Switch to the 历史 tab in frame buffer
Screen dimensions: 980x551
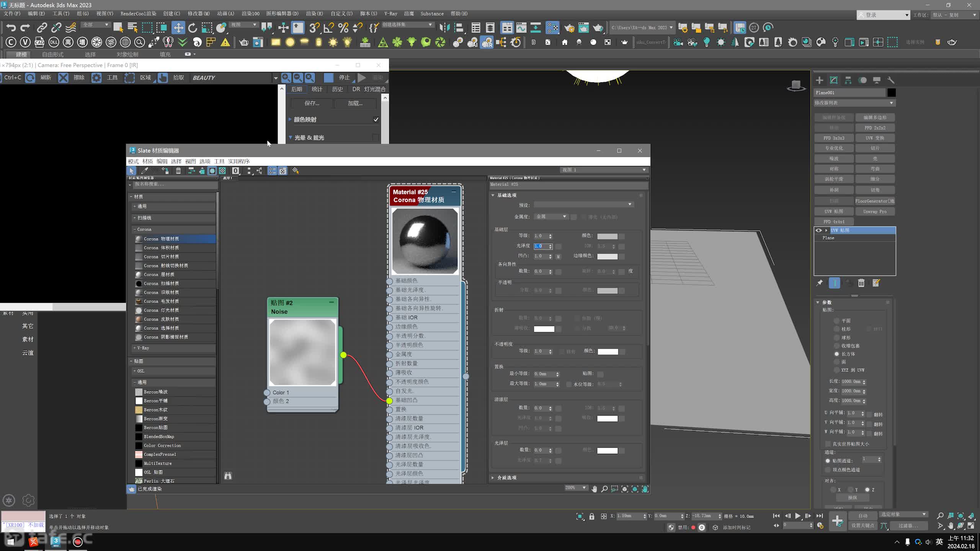[338, 89]
